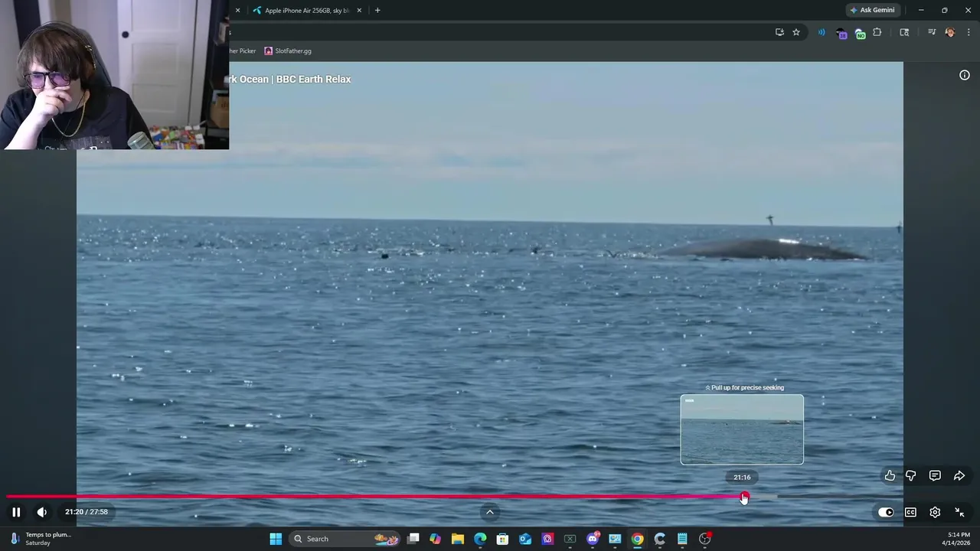
Task: Open Discord from the taskbar
Action: 593,539
